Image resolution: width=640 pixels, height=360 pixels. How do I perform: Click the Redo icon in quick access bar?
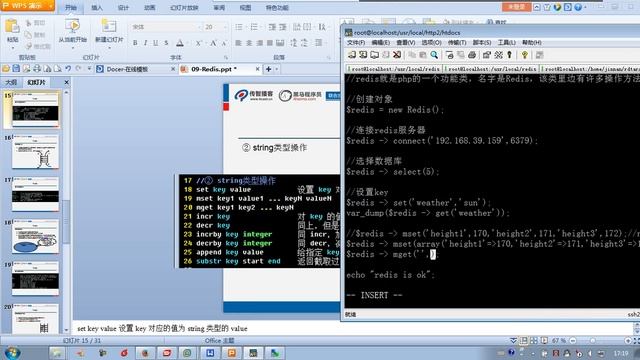point(78,69)
